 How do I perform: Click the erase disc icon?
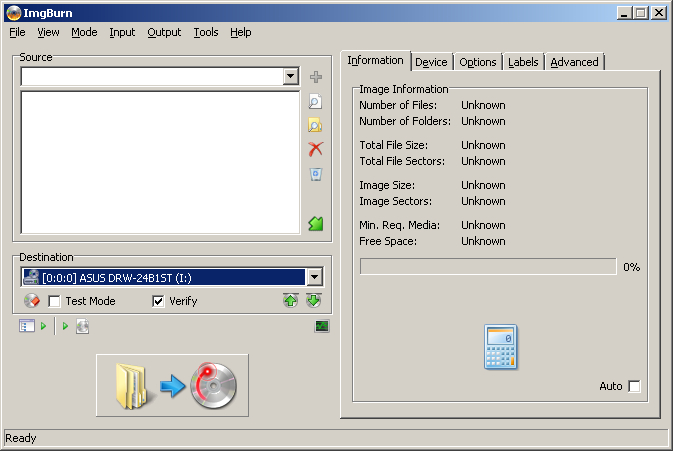(x=32, y=301)
